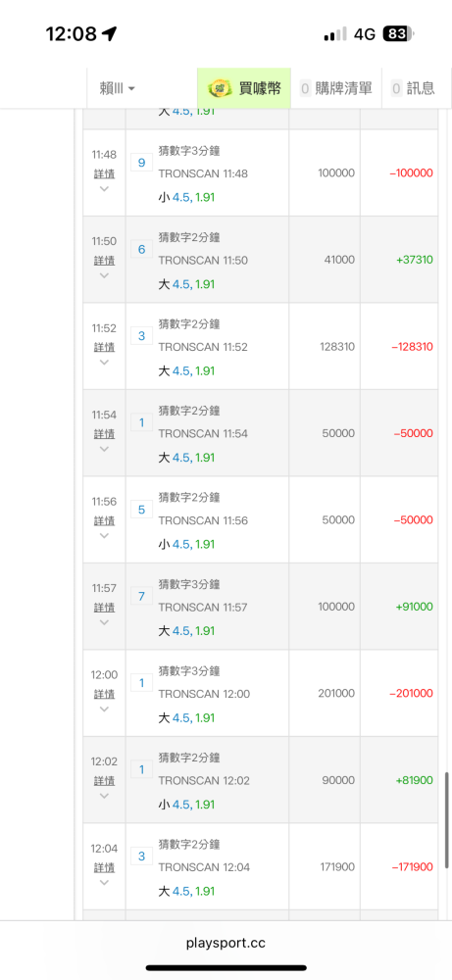This screenshot has height=980, width=452.
Task: Click result number box 5 at 11:56
Action: 141,510
